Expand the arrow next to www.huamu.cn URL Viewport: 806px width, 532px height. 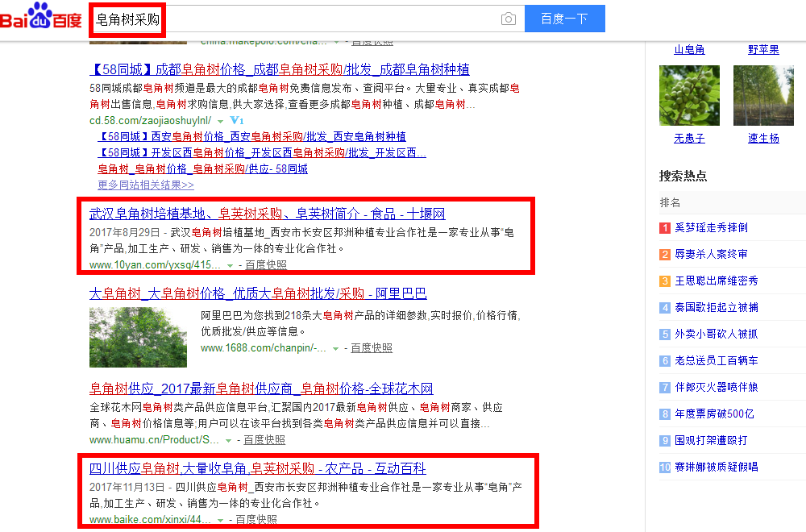click(x=228, y=441)
